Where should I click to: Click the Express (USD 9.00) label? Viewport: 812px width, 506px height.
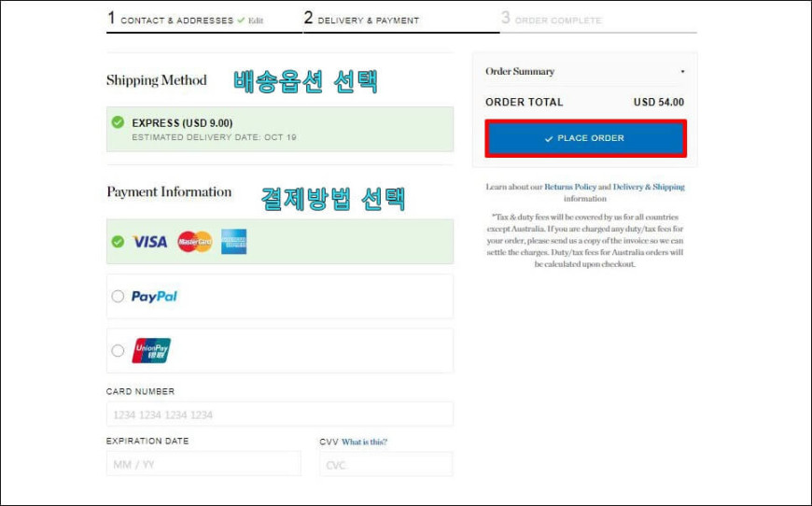182,122
